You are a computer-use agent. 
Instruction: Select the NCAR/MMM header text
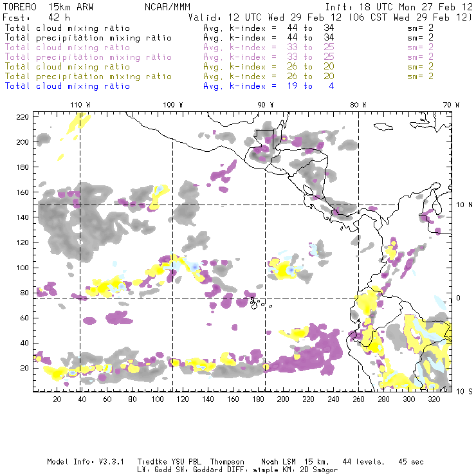click(x=167, y=6)
